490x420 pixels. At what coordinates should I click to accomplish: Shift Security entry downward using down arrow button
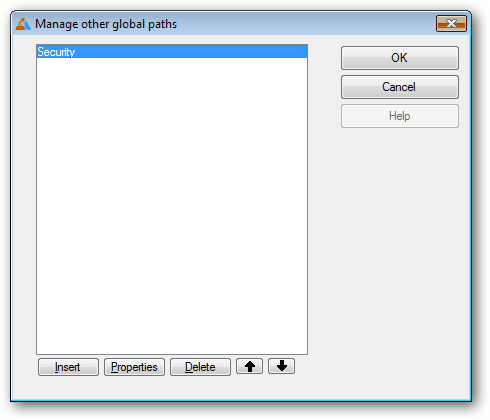pyautogui.click(x=281, y=366)
